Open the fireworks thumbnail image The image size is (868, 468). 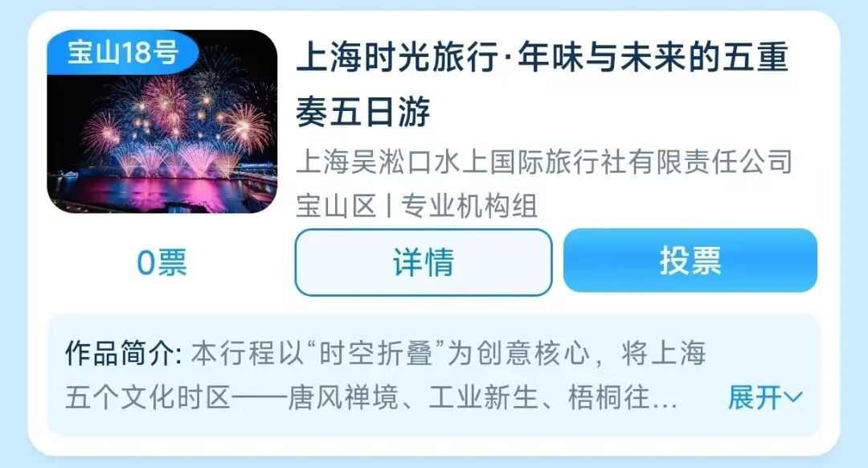162,122
